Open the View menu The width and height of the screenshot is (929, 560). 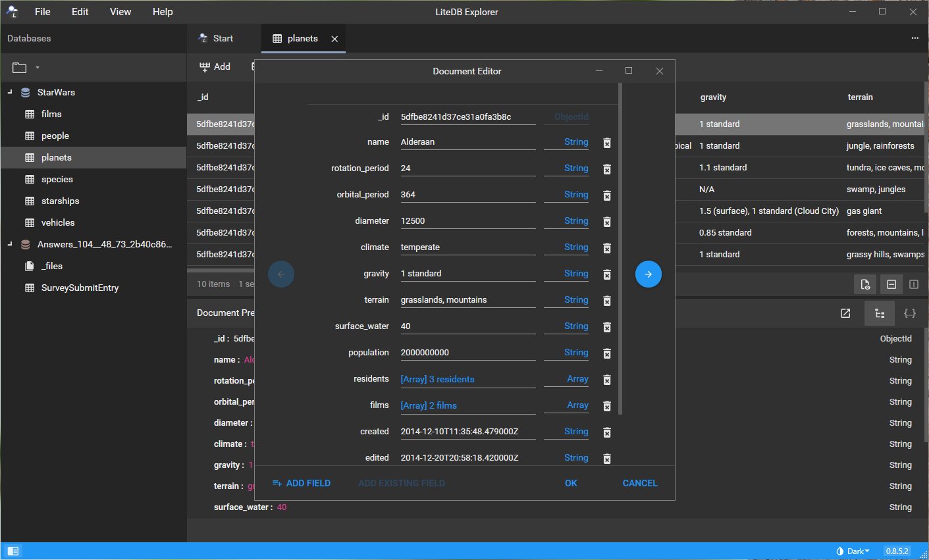tap(120, 12)
